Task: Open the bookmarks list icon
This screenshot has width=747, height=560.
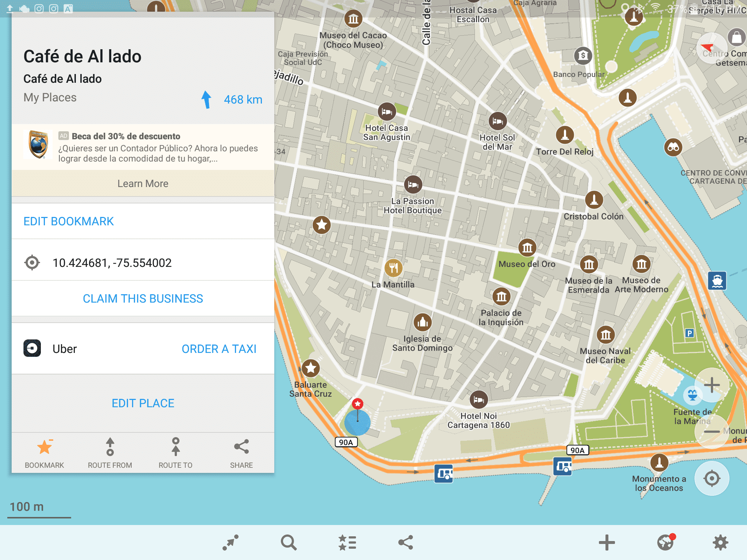Action: pyautogui.click(x=347, y=542)
